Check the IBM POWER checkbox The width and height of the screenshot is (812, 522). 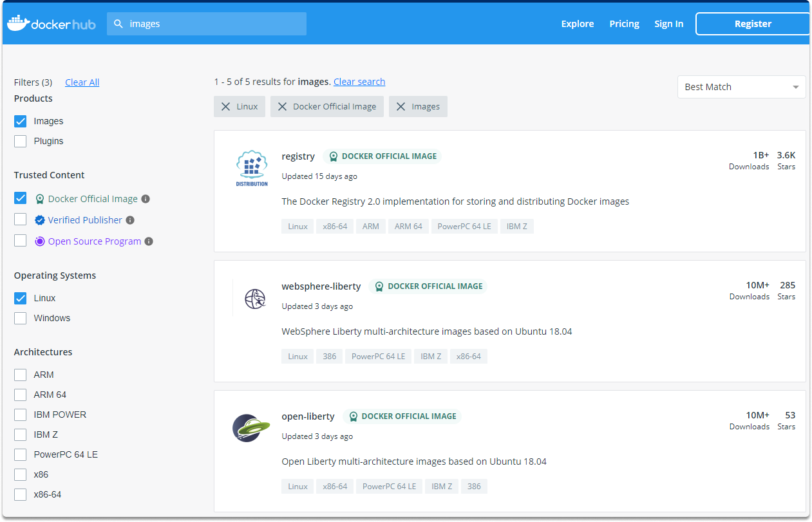click(21, 415)
